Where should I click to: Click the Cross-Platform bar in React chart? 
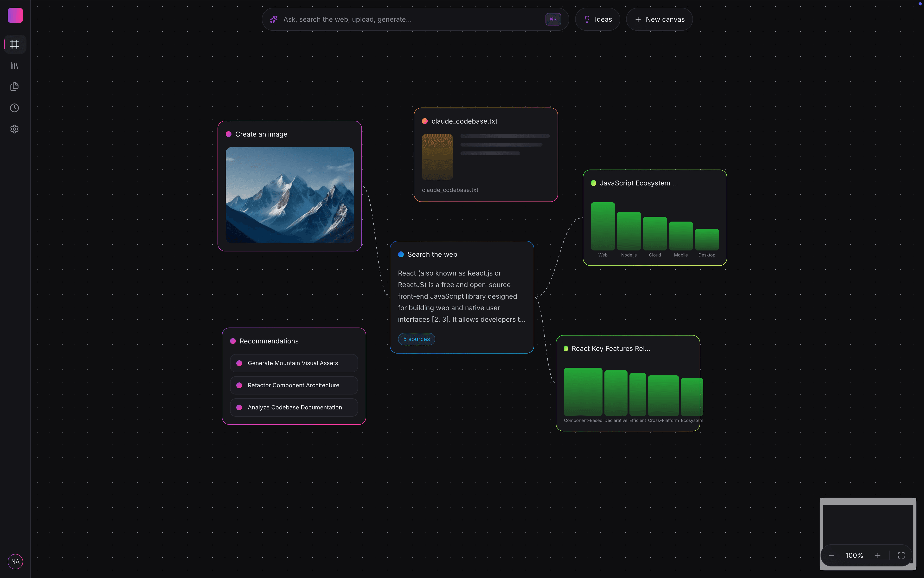664,395
